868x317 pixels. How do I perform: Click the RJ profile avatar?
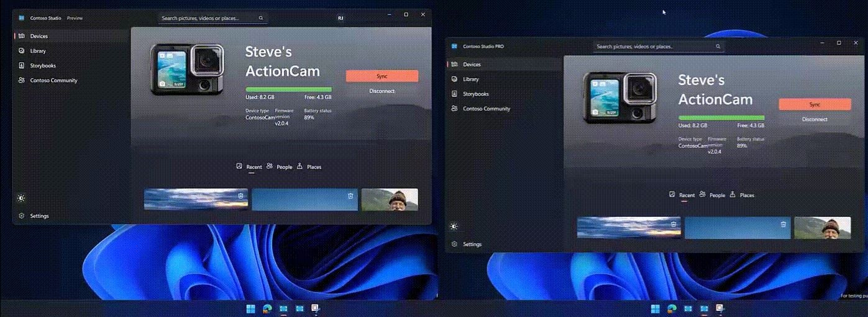point(340,18)
